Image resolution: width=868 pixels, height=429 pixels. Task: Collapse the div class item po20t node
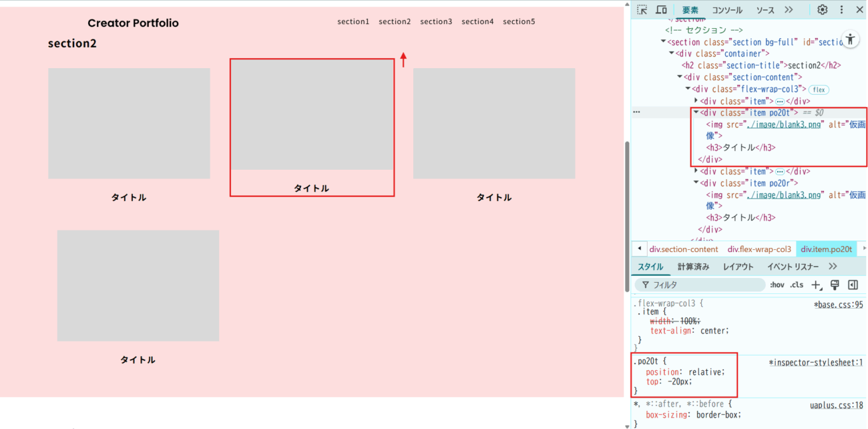click(x=696, y=113)
